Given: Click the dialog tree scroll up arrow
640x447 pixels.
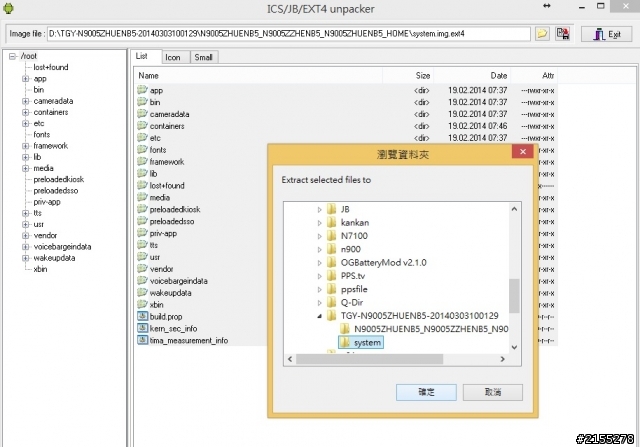Looking at the screenshot, I should (x=514, y=209).
